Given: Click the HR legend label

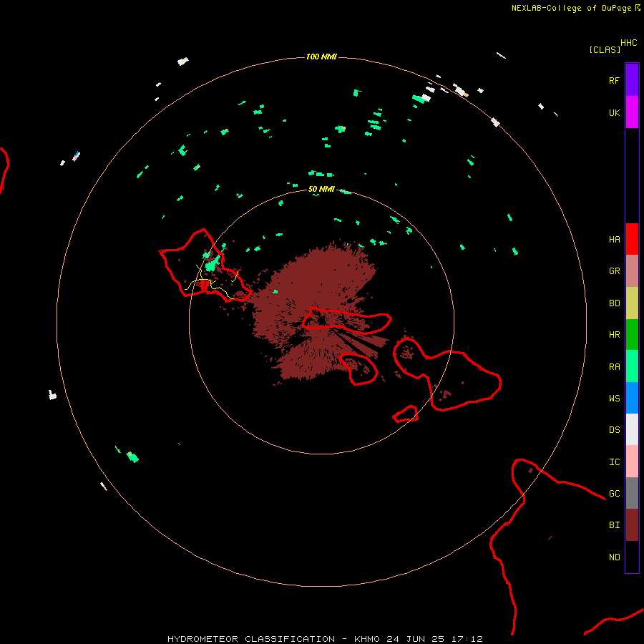Looking at the screenshot, I should pyautogui.click(x=614, y=335).
